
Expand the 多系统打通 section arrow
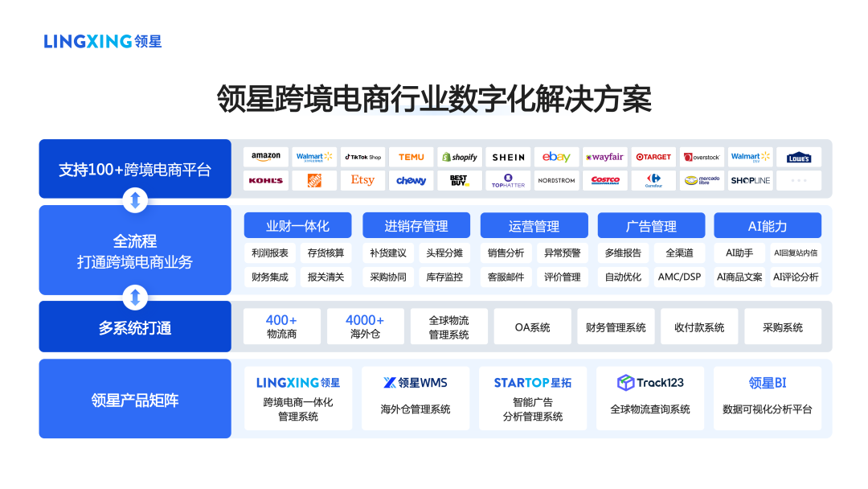click(x=135, y=296)
